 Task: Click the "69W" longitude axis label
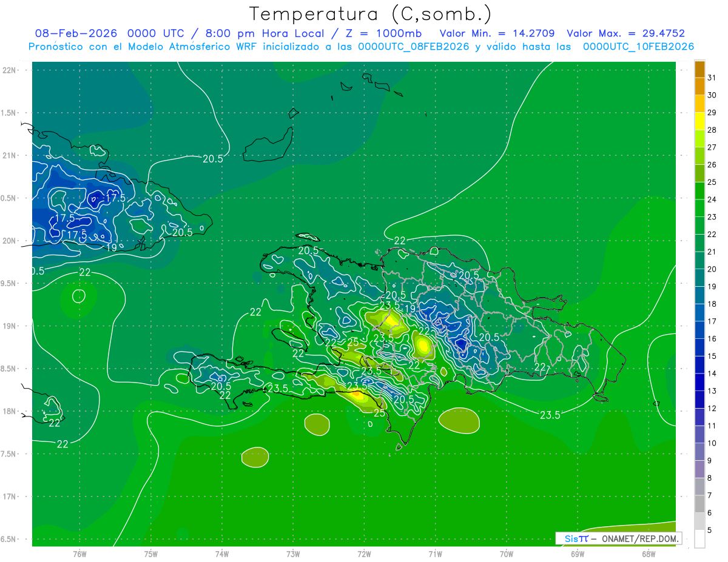(x=578, y=554)
